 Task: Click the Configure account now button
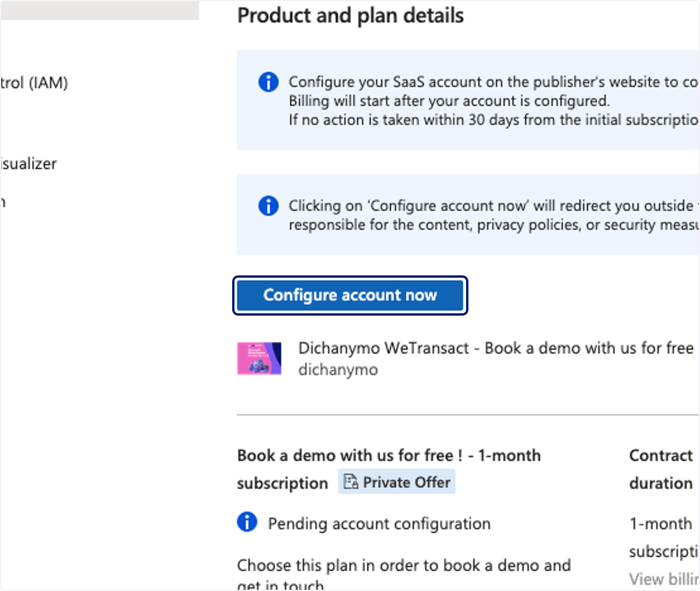pos(350,295)
